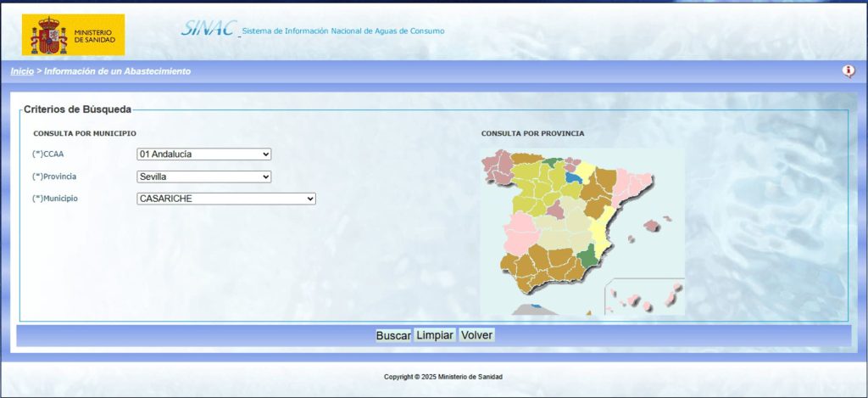Screen dimensions: 868x398
Task: Click the Madrid region on map
Action: click(x=555, y=210)
